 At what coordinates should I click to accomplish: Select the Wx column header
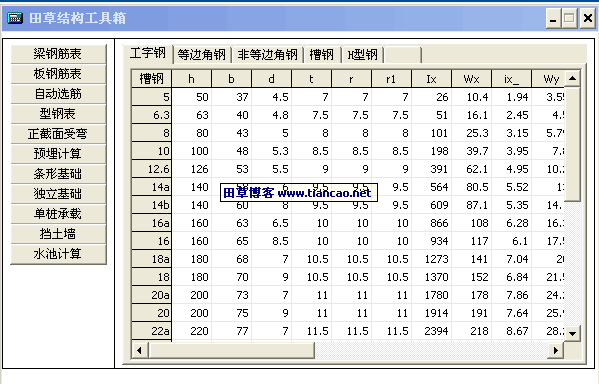click(472, 79)
